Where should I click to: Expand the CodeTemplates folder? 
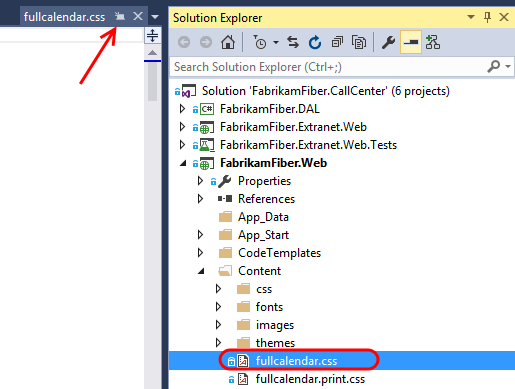[200, 253]
